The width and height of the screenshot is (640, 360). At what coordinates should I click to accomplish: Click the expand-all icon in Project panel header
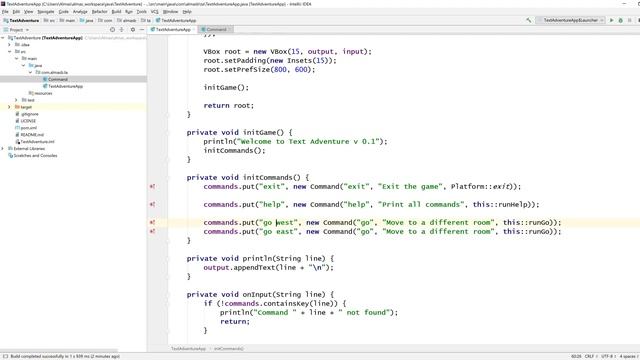point(122,30)
